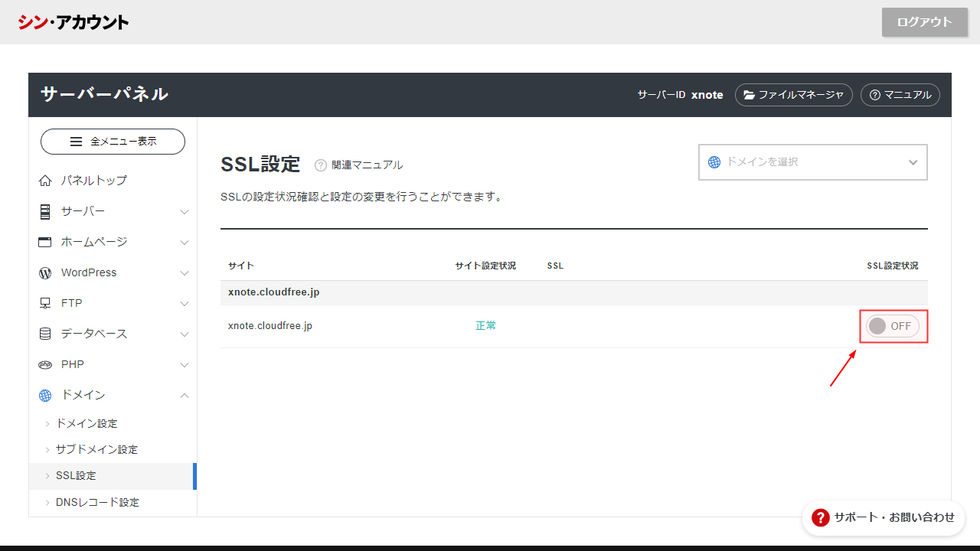
Task: Open the ドメインを選択 dropdown
Action: (x=813, y=162)
